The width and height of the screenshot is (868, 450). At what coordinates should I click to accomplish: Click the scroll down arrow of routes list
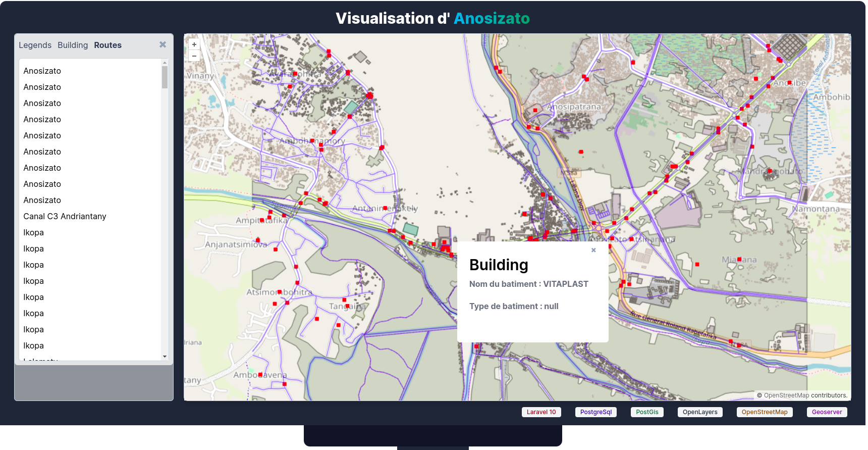[165, 357]
